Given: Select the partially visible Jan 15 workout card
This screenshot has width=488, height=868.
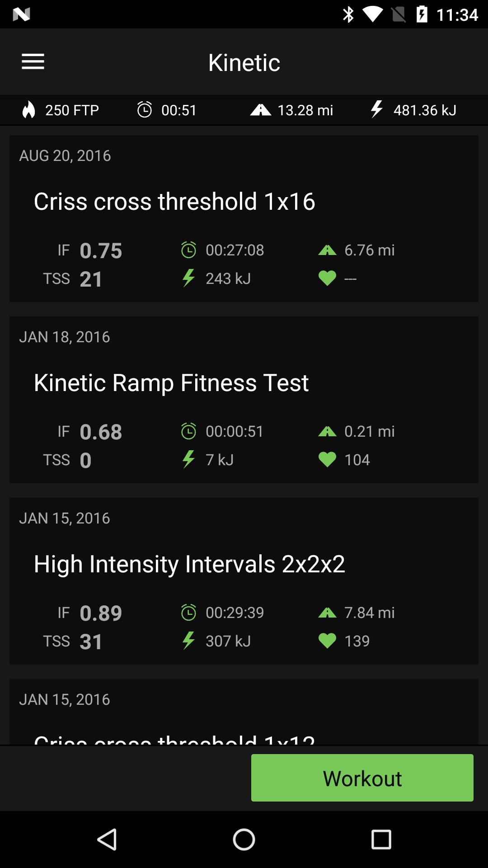Looking at the screenshot, I should [244, 712].
